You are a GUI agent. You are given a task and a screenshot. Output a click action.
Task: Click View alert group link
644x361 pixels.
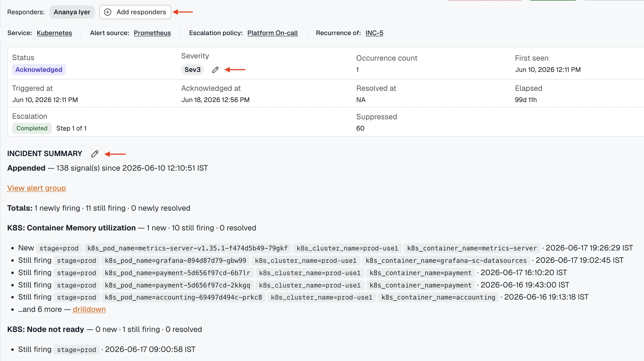(x=37, y=188)
